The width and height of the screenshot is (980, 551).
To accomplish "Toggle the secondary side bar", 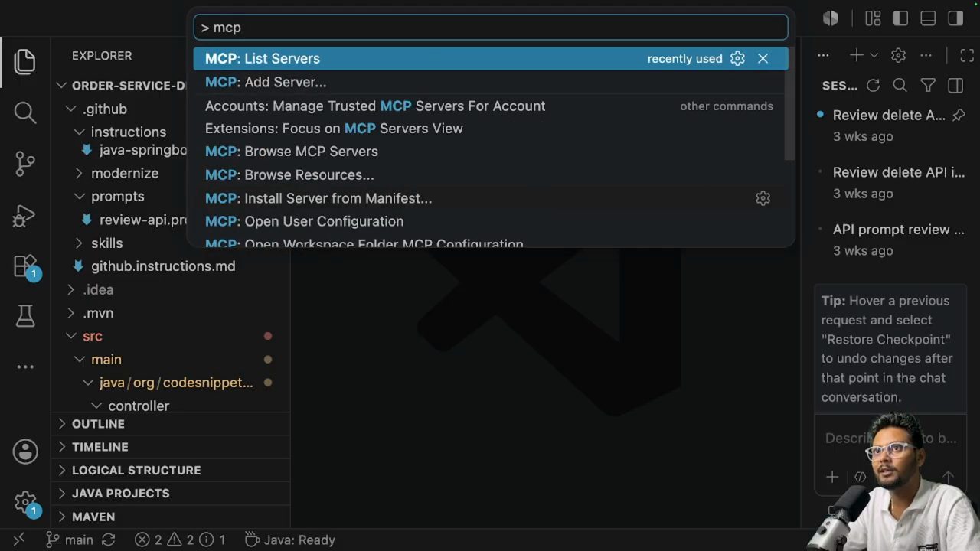I will (x=955, y=18).
